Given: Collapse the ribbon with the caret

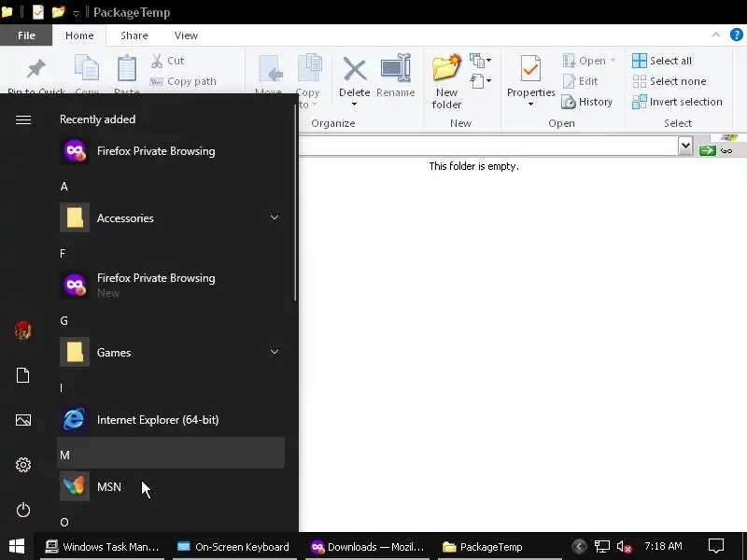Looking at the screenshot, I should point(715,35).
